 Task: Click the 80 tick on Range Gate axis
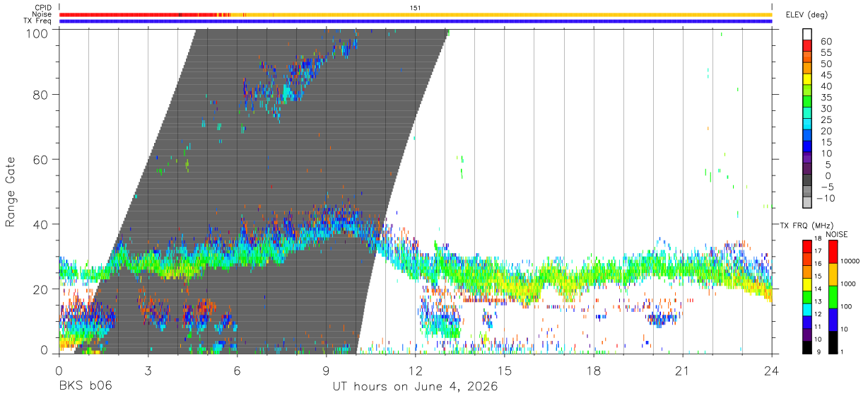[x=41, y=95]
